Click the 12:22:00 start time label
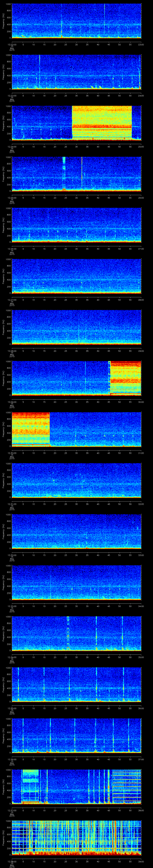This screenshot has height=868, width=153. tap(12, 44)
